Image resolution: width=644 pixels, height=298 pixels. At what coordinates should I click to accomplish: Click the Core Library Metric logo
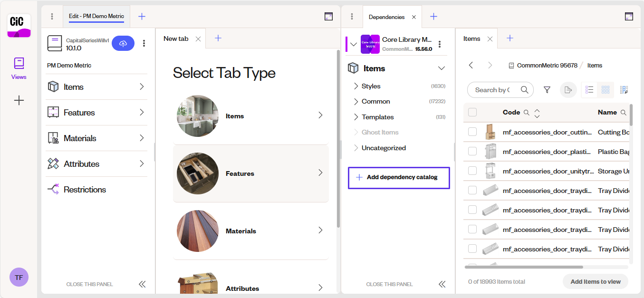(x=370, y=44)
